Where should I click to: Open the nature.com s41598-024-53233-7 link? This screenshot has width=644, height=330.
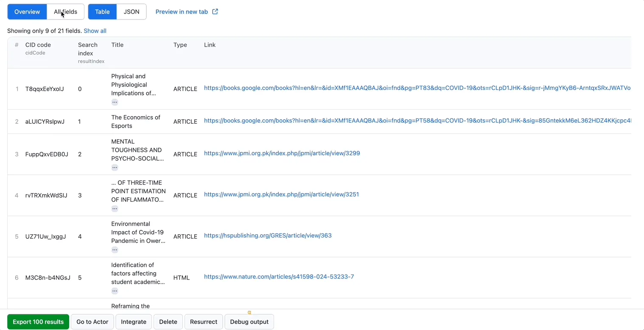[x=279, y=277]
